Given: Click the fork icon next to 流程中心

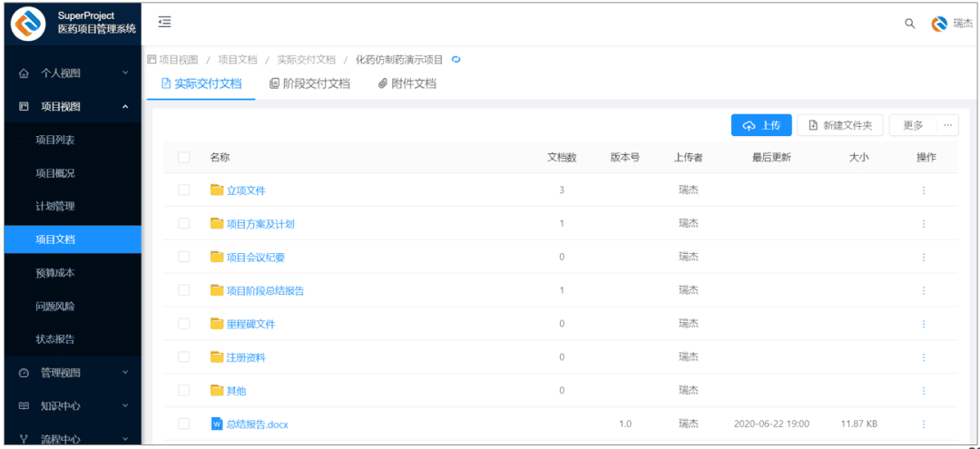Looking at the screenshot, I should tap(24, 439).
